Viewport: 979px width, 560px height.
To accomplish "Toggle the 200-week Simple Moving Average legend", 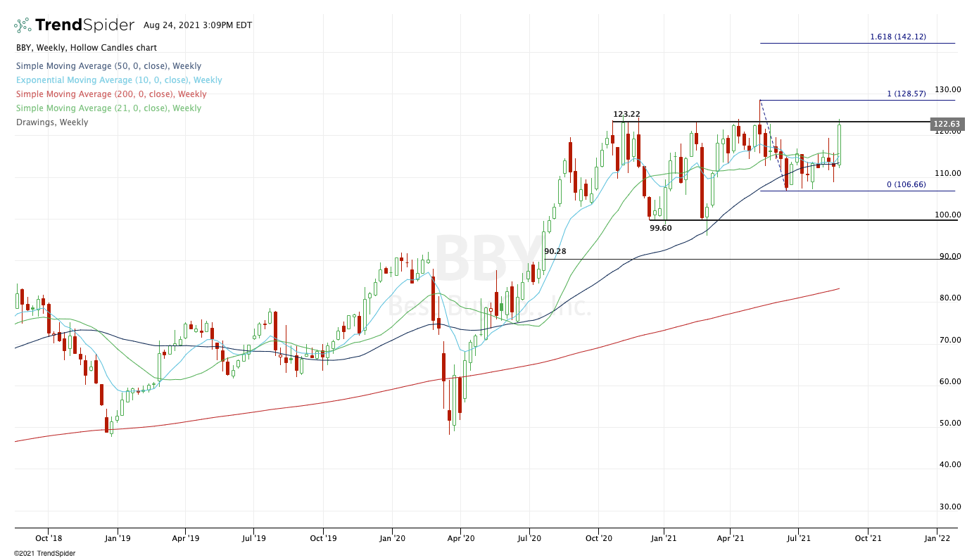I will pos(111,94).
